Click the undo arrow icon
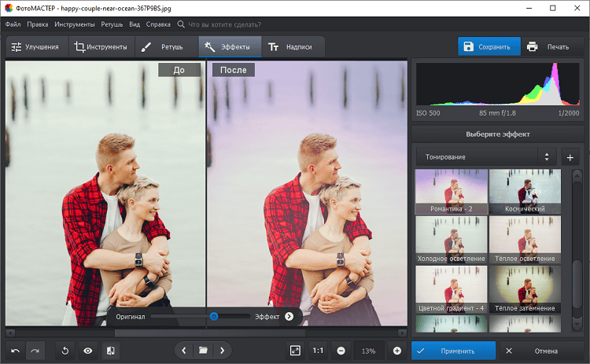Viewport: 590px width, 364px height. coord(16,351)
